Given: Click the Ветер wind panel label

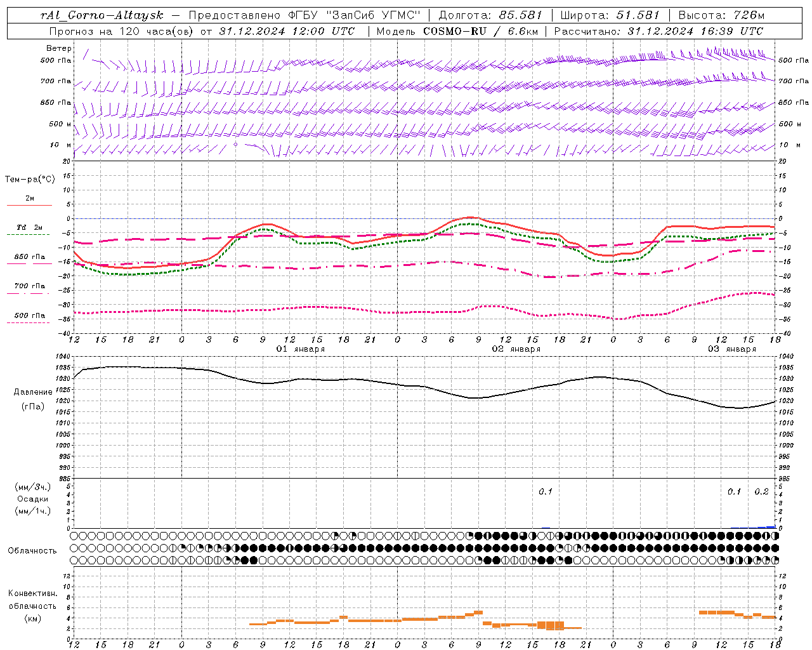Looking at the screenshot, I should tap(59, 48).
